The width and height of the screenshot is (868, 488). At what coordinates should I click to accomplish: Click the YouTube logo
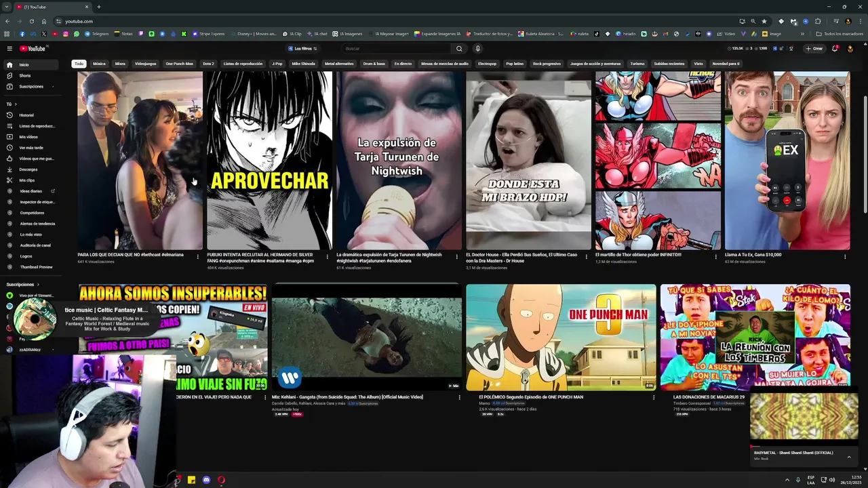coord(33,49)
